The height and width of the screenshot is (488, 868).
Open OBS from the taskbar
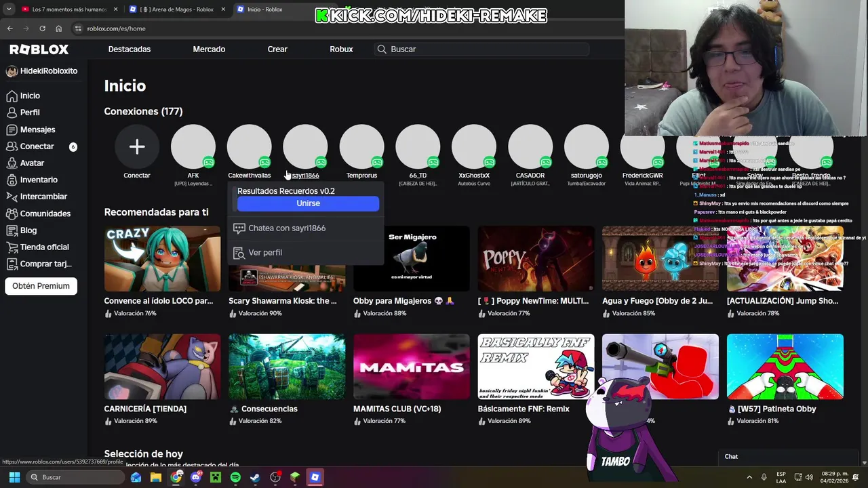(x=275, y=477)
